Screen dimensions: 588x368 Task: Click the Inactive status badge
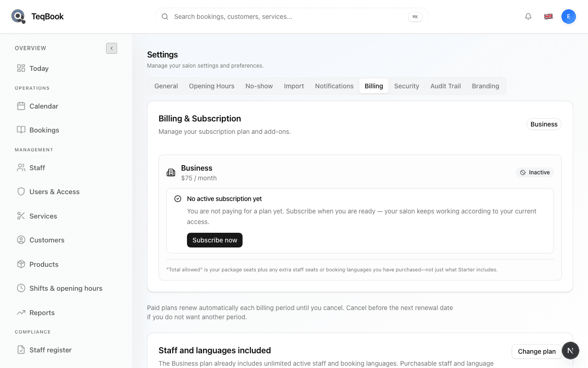535,172
